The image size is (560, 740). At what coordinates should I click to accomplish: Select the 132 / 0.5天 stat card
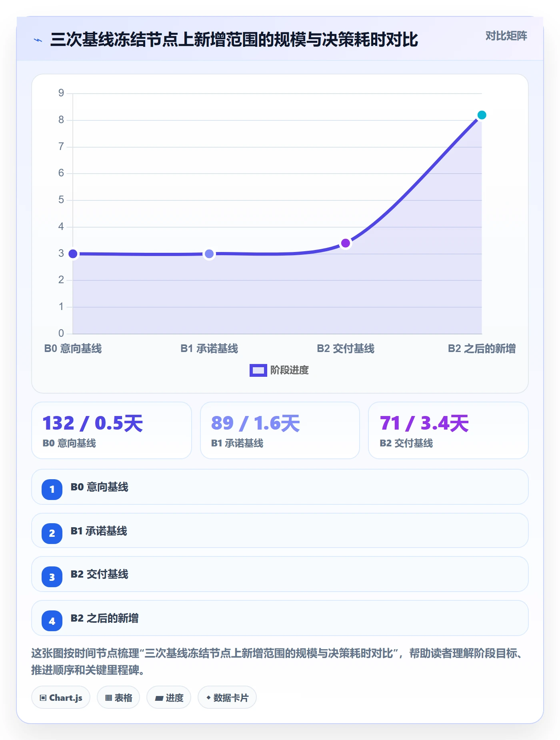[112, 430]
